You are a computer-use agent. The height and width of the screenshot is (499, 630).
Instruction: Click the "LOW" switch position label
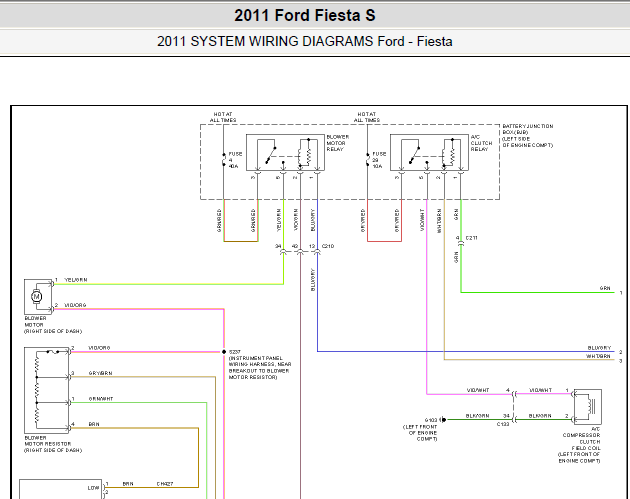point(93,488)
